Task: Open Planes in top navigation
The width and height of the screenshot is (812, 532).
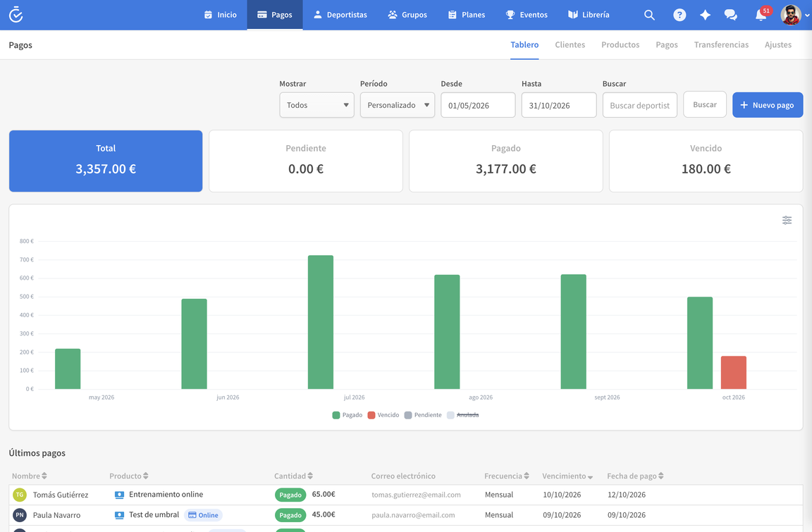Action: [x=467, y=15]
